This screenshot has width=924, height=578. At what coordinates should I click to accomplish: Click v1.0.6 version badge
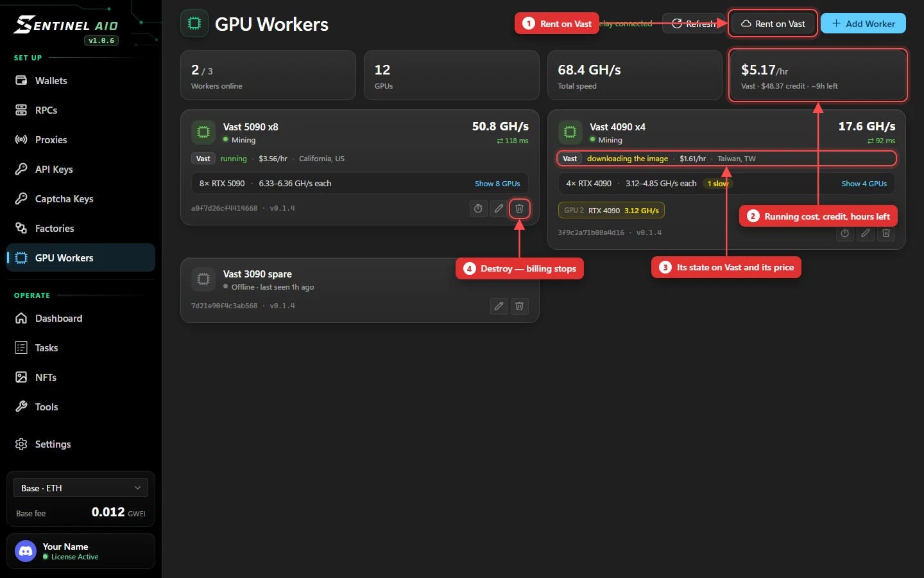[101, 40]
